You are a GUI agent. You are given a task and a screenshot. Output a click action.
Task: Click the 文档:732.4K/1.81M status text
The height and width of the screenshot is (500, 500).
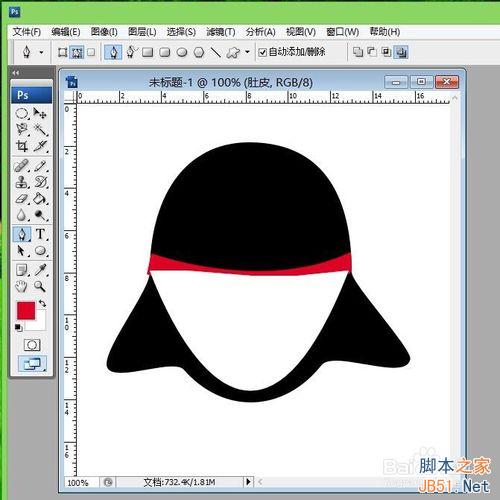[179, 482]
